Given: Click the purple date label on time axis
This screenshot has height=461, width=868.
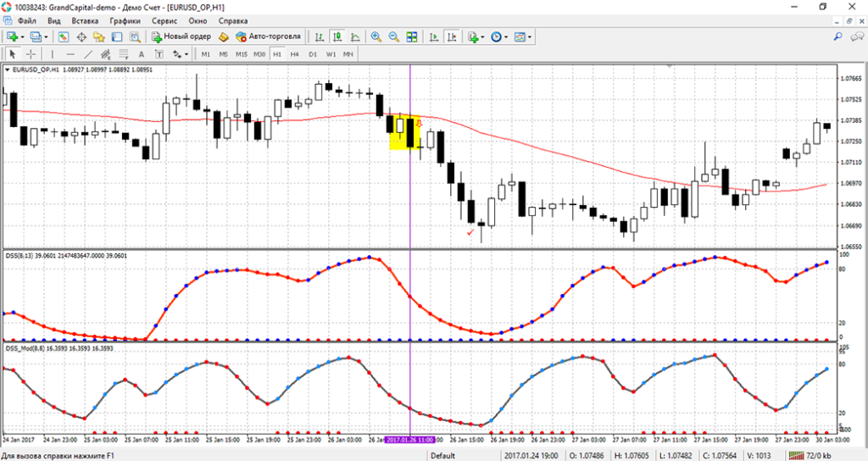Looking at the screenshot, I should point(410,441).
